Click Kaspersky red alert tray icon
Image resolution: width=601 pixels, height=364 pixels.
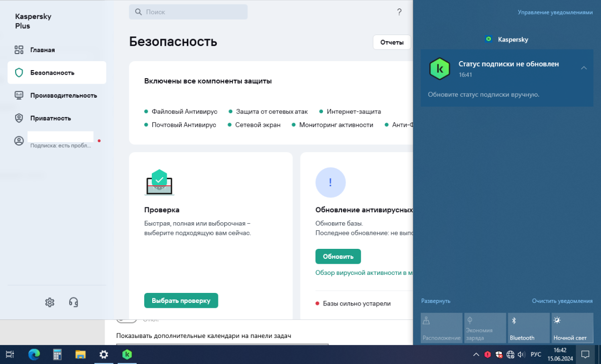(x=488, y=354)
